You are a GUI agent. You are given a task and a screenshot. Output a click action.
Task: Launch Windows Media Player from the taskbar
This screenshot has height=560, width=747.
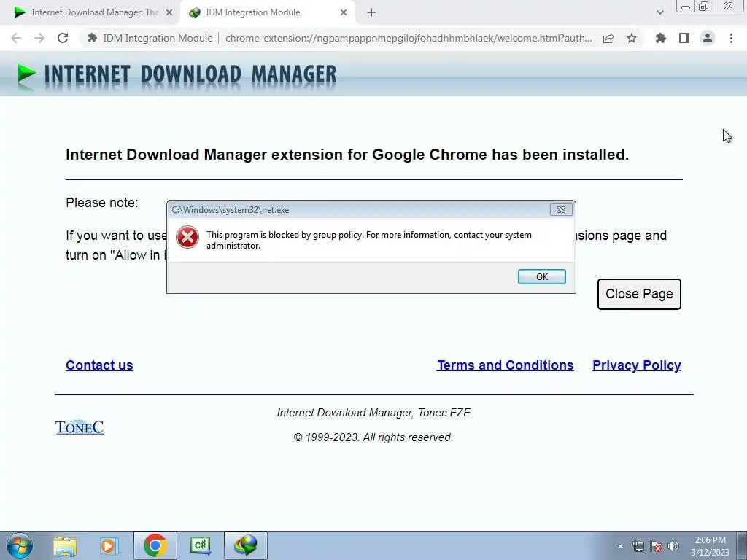tap(109, 545)
